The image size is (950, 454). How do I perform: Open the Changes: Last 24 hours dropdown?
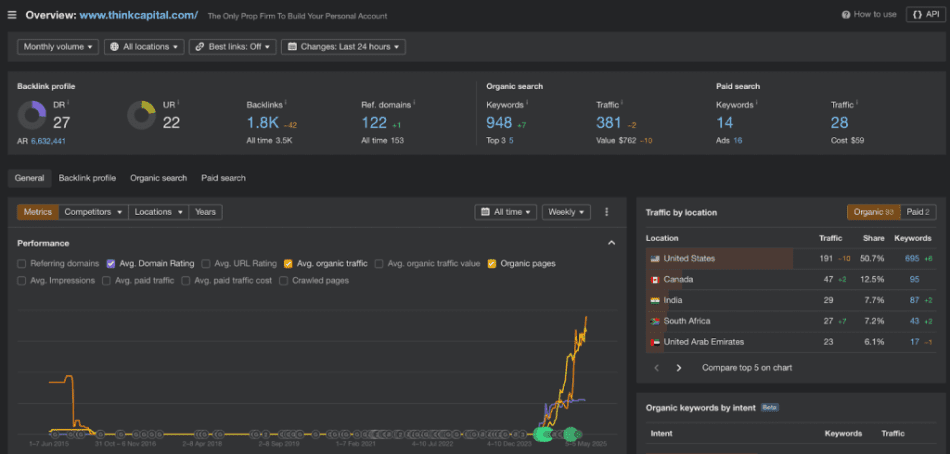(x=343, y=47)
